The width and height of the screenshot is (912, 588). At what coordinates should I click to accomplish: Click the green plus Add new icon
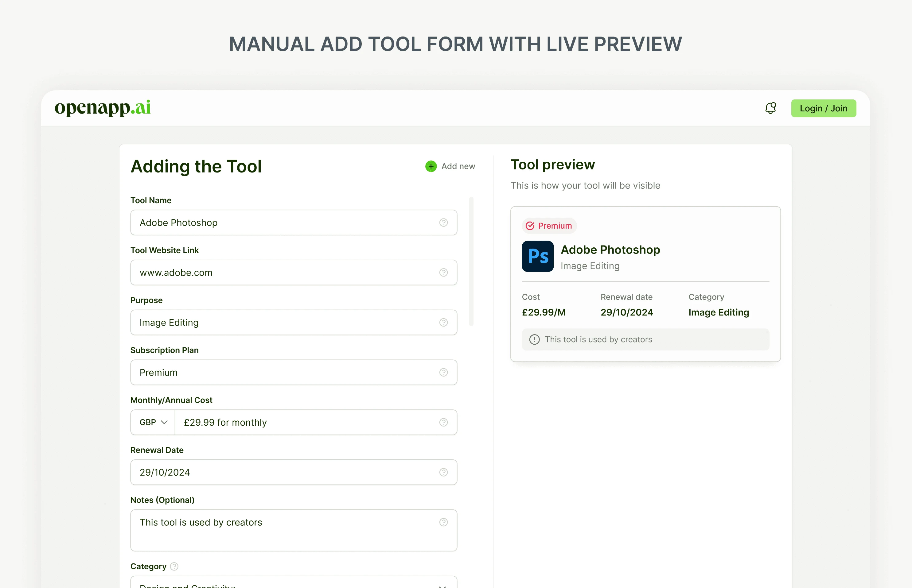pyautogui.click(x=431, y=166)
